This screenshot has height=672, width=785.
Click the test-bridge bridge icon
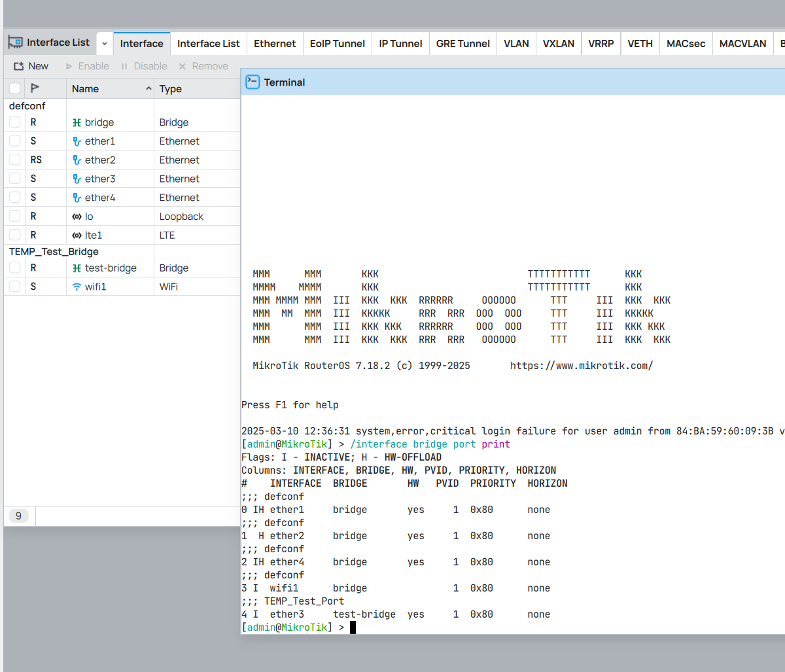77,268
